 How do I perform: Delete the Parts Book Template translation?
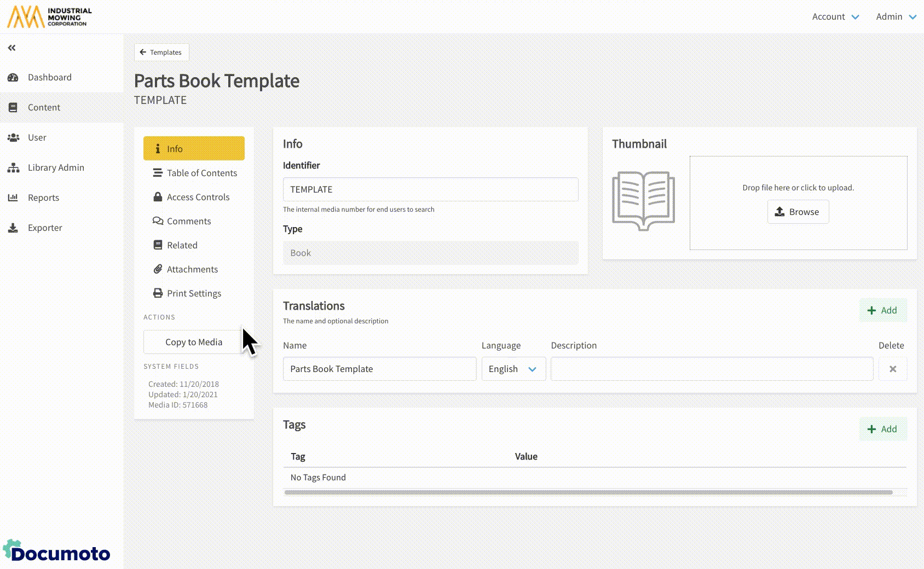(892, 369)
